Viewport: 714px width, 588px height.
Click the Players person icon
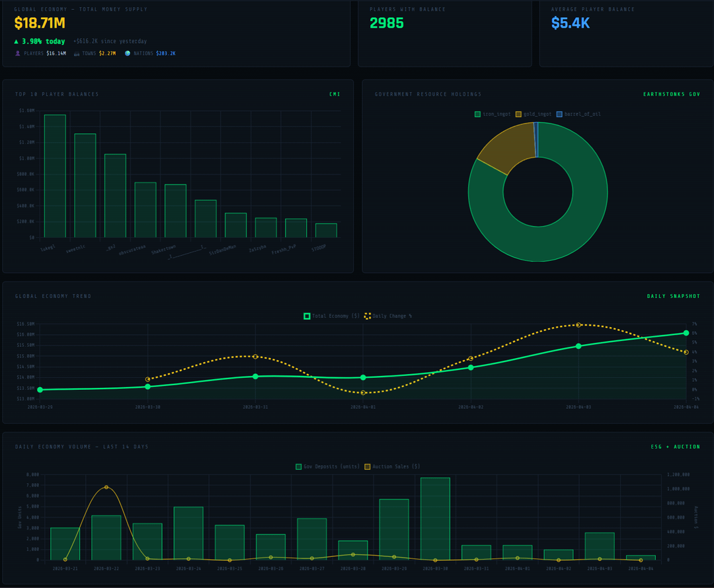(x=17, y=54)
